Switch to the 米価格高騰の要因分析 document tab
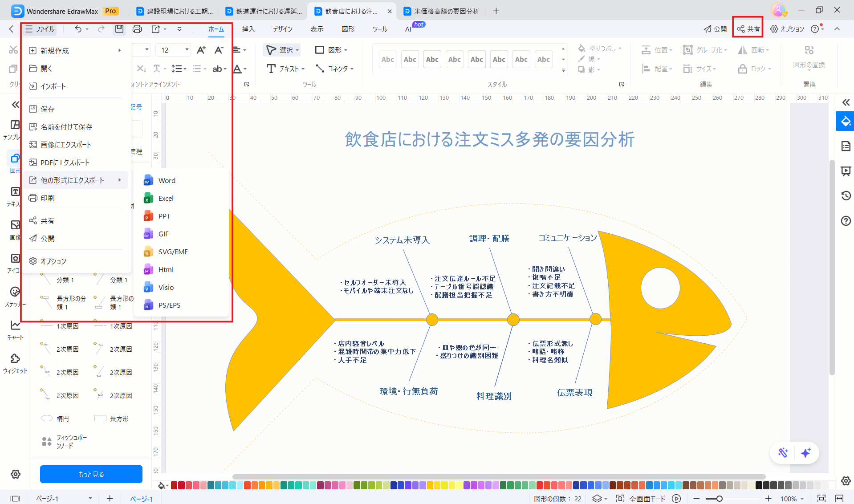854x504 pixels. [x=446, y=11]
